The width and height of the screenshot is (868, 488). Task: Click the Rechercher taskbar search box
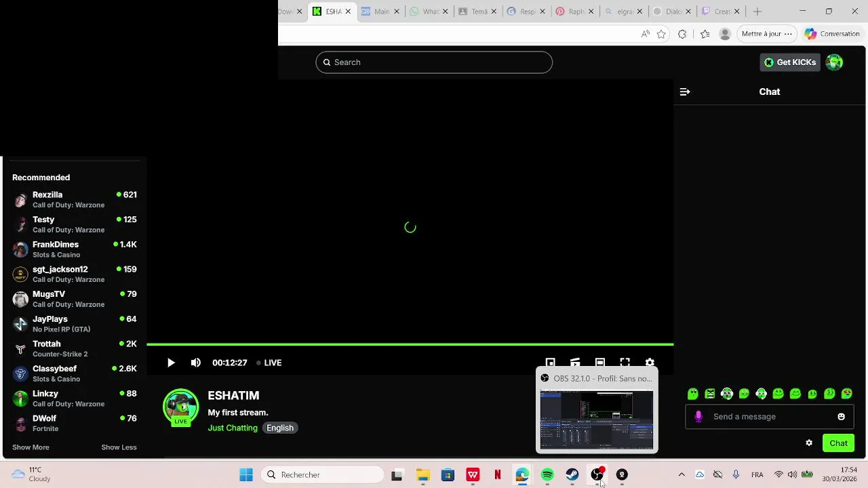[322, 475]
